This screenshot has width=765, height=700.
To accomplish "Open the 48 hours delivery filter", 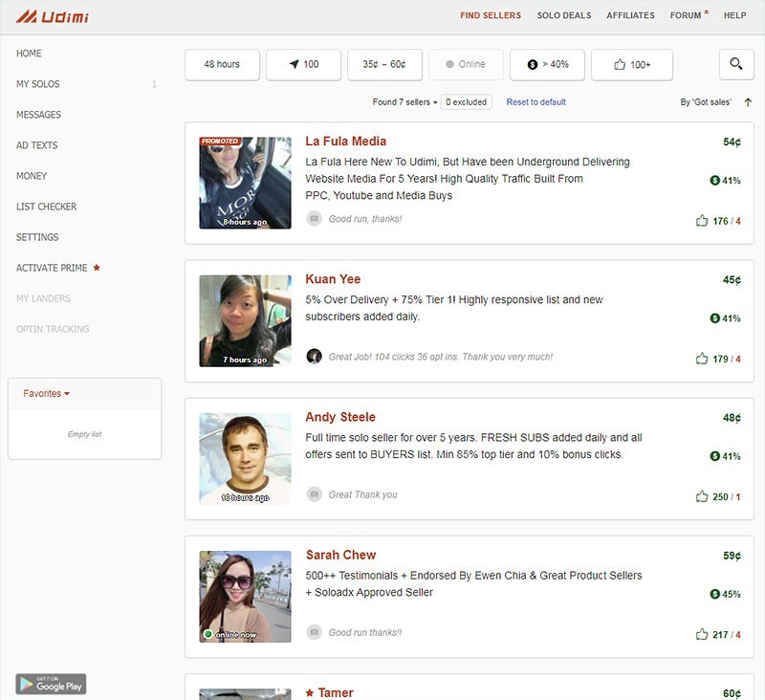I will pos(222,64).
